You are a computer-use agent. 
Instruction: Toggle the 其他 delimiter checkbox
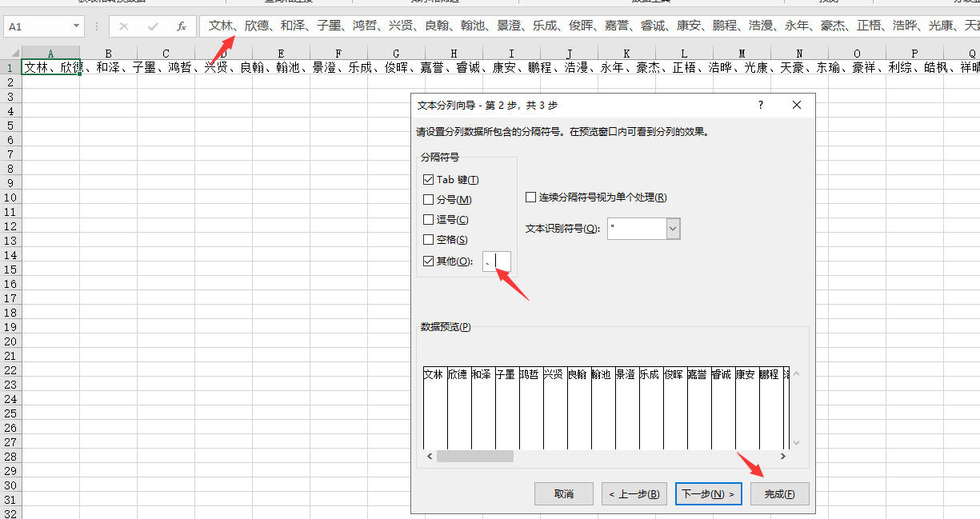point(428,261)
